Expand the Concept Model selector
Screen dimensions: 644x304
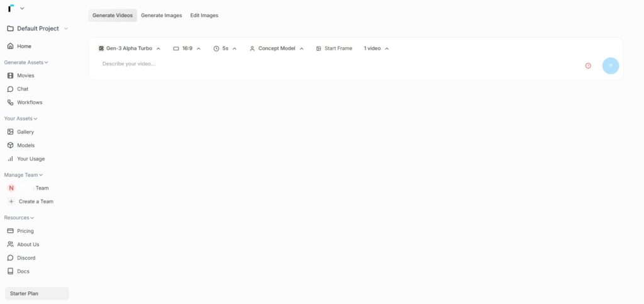(x=277, y=48)
